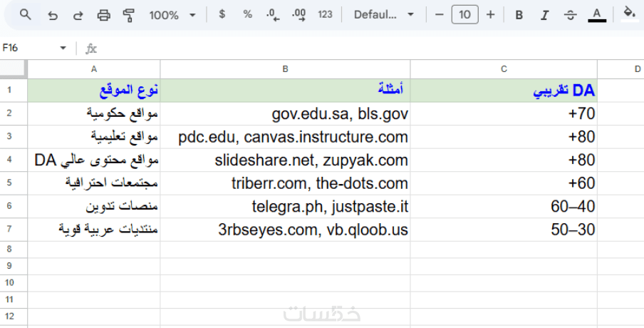
Task: Select row 5 header
Action: click(x=14, y=183)
